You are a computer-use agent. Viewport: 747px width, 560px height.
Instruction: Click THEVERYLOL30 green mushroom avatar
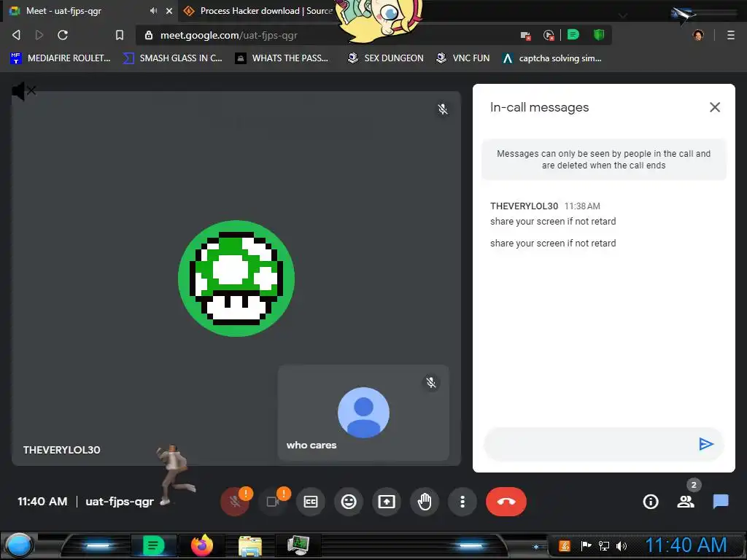pos(236,279)
